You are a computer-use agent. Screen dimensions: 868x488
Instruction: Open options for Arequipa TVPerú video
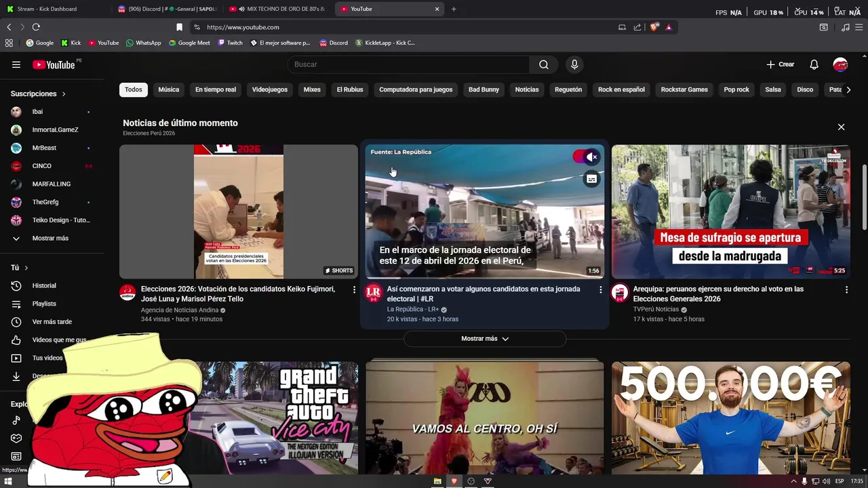pyautogui.click(x=846, y=289)
